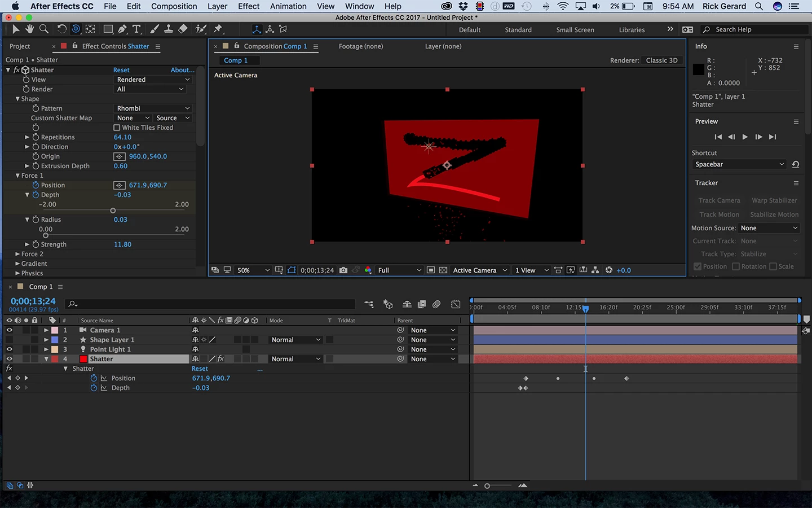Click the Wi-Fi status icon

[x=563, y=6]
